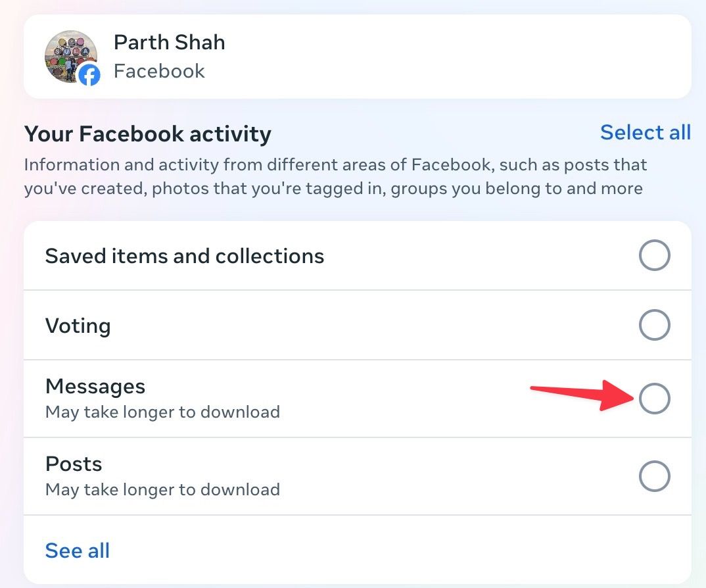Select the Posts radio button

coord(654,476)
